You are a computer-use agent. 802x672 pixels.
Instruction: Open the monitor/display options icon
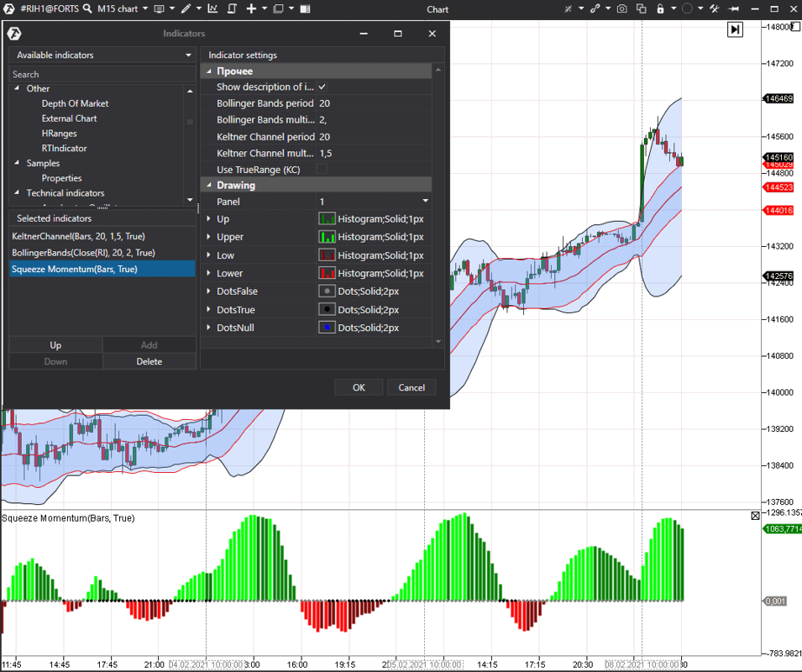click(x=159, y=8)
